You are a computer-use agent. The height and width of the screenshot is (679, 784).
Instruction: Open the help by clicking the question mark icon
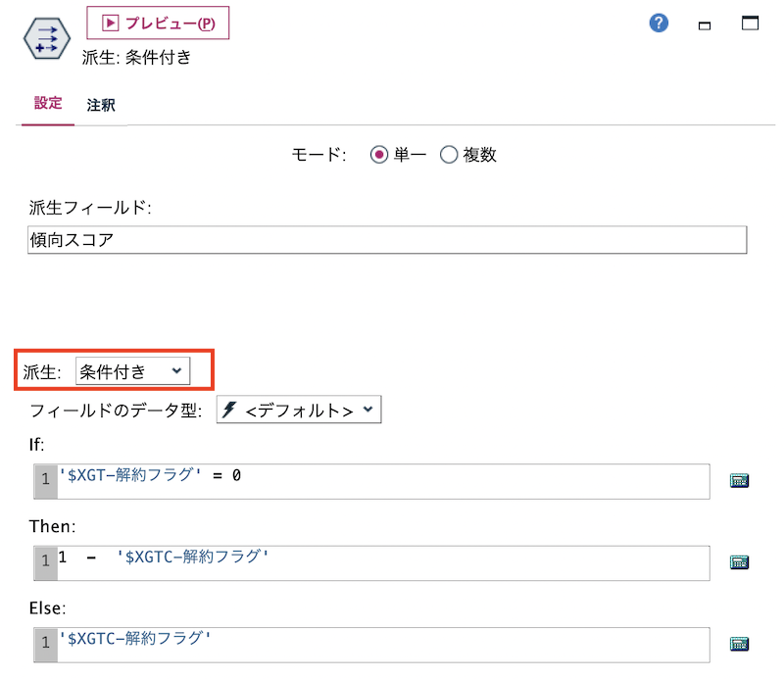point(658,23)
